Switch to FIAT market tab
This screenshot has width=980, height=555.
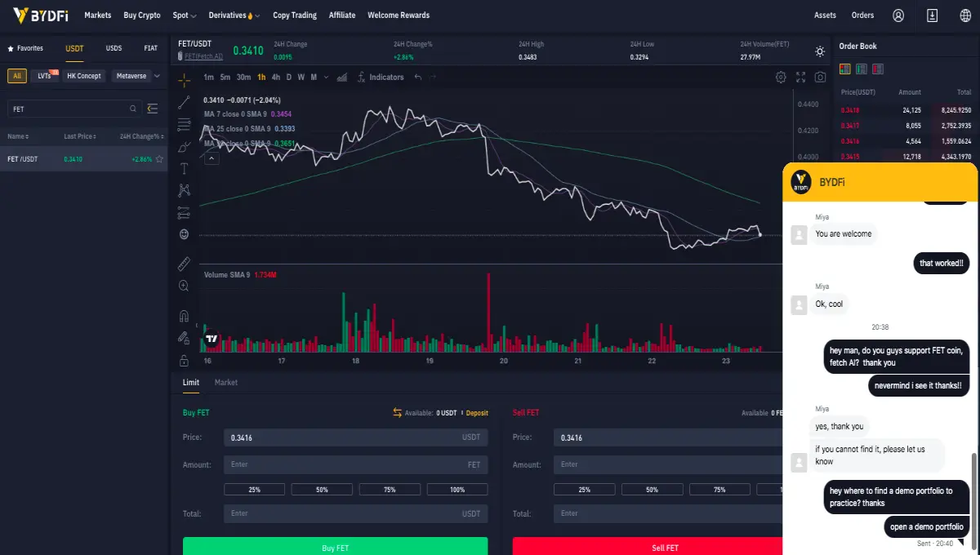[x=151, y=48]
